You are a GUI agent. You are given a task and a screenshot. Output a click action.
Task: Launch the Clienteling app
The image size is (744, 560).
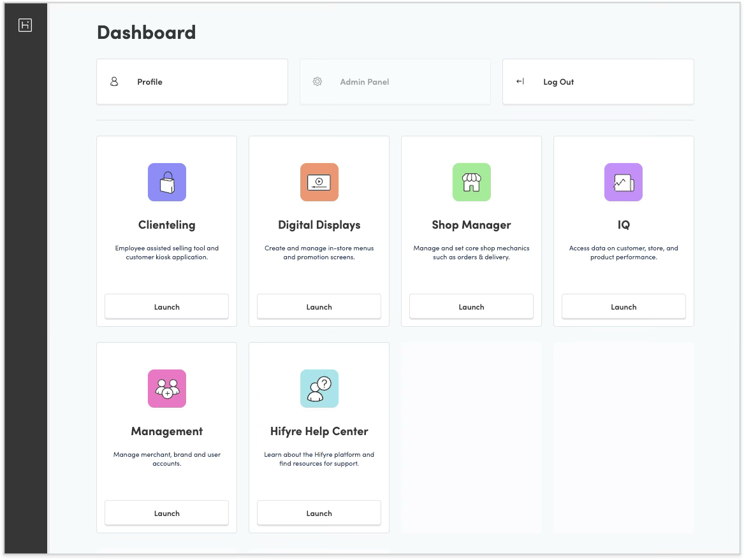166,306
